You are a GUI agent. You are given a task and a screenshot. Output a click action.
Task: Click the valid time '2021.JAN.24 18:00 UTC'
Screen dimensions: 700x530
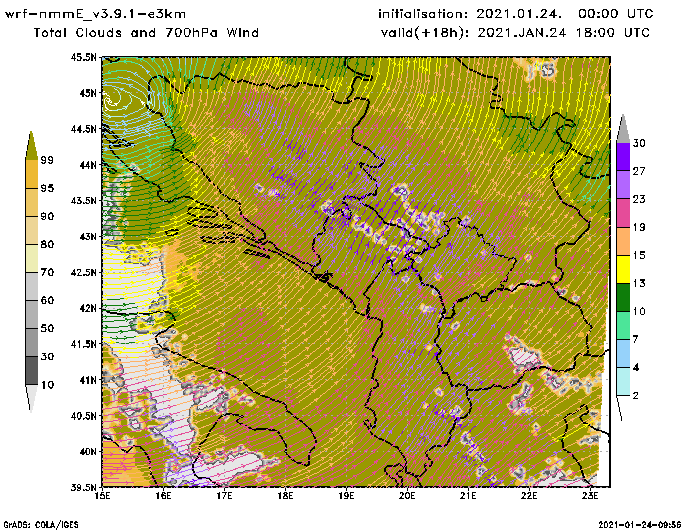pos(563,33)
